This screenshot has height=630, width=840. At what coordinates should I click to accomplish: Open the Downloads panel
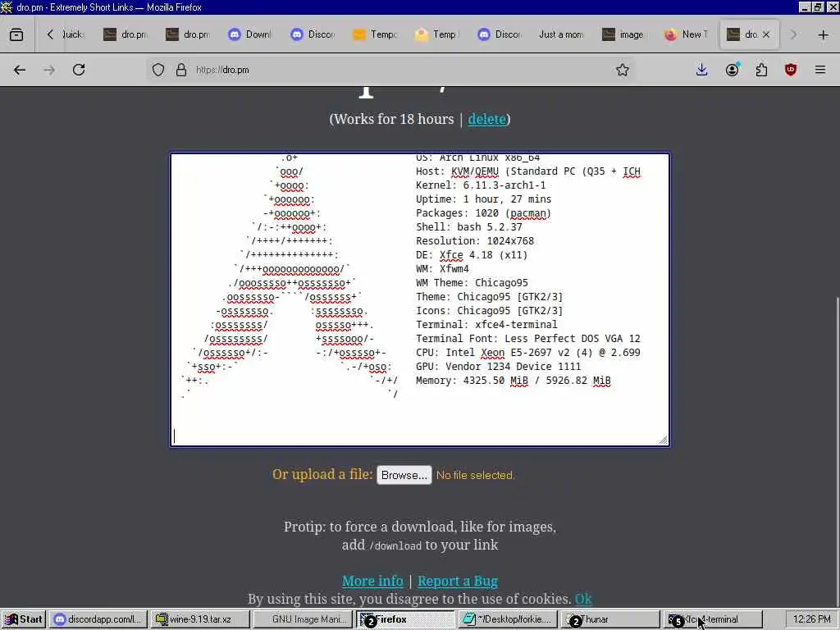coord(701,70)
